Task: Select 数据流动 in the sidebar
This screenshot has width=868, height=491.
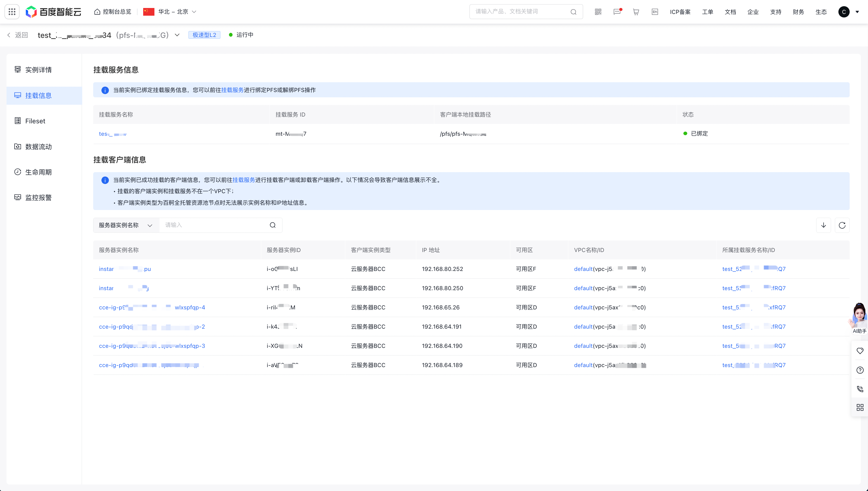Action: coord(38,147)
